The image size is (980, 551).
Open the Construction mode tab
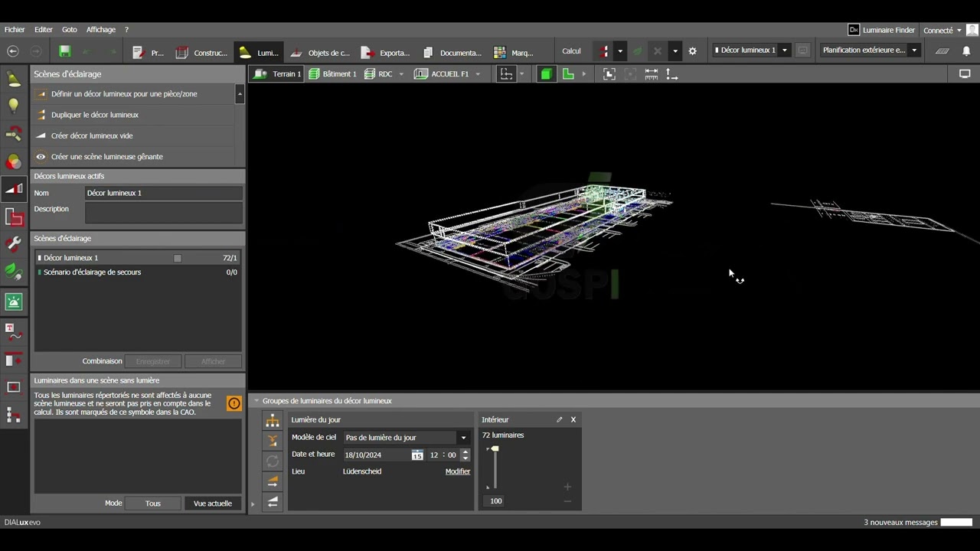click(x=202, y=53)
